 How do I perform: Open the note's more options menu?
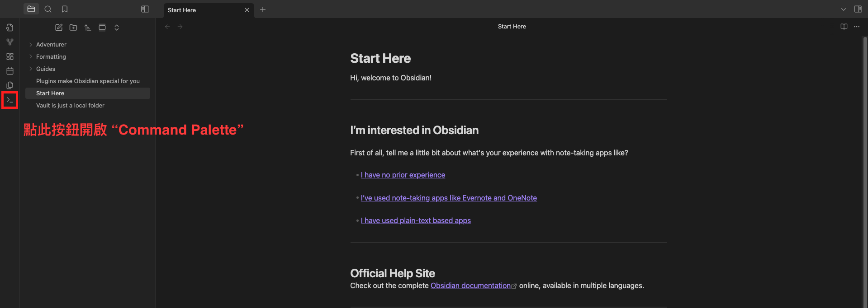pyautogui.click(x=857, y=27)
